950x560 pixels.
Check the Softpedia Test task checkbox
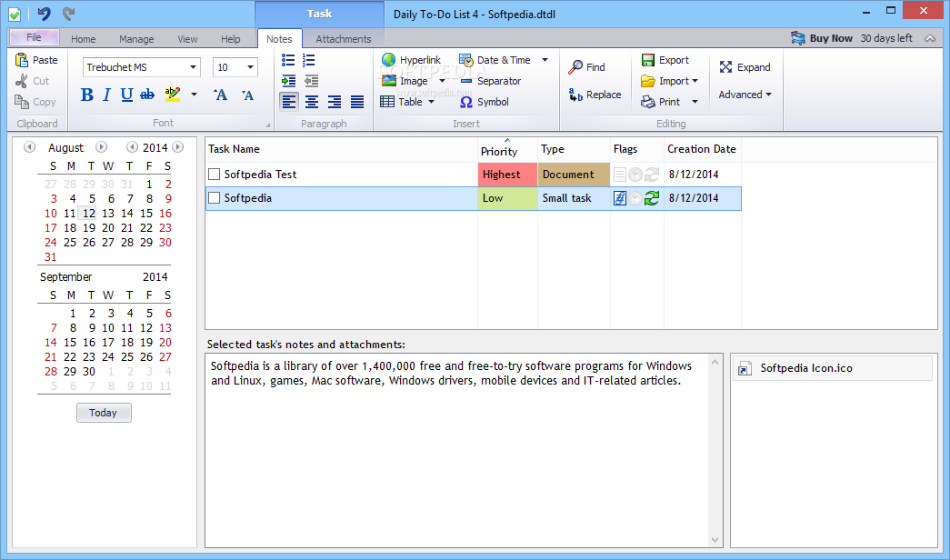click(x=214, y=175)
